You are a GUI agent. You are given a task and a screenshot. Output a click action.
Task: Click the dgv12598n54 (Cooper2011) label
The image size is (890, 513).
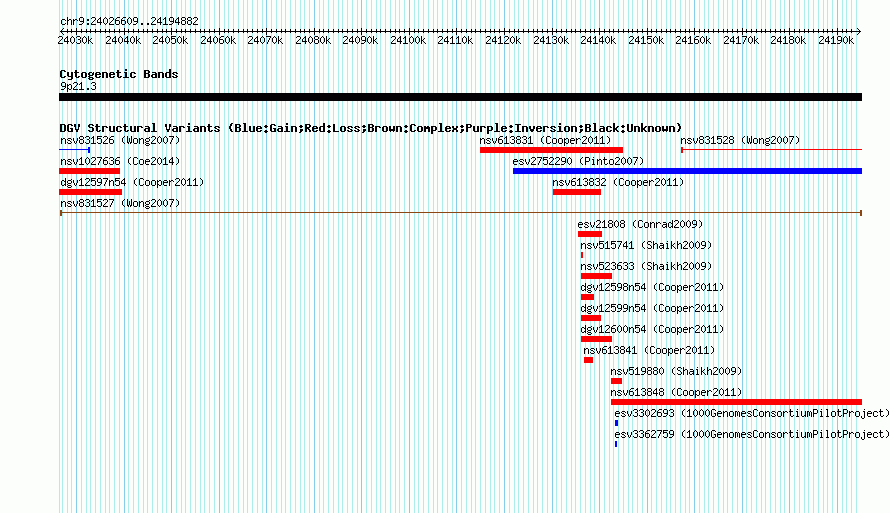(x=652, y=287)
